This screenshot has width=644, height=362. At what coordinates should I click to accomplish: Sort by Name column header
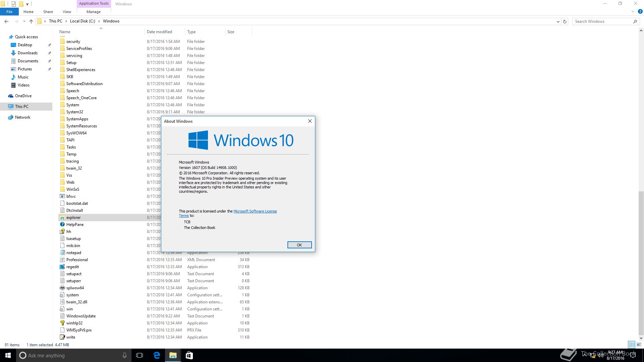point(65,32)
